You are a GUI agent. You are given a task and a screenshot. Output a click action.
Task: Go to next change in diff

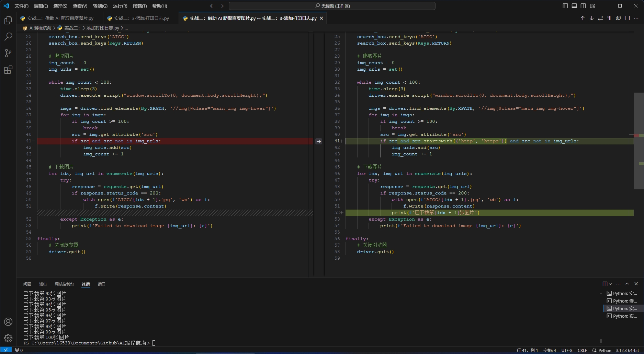(x=591, y=18)
